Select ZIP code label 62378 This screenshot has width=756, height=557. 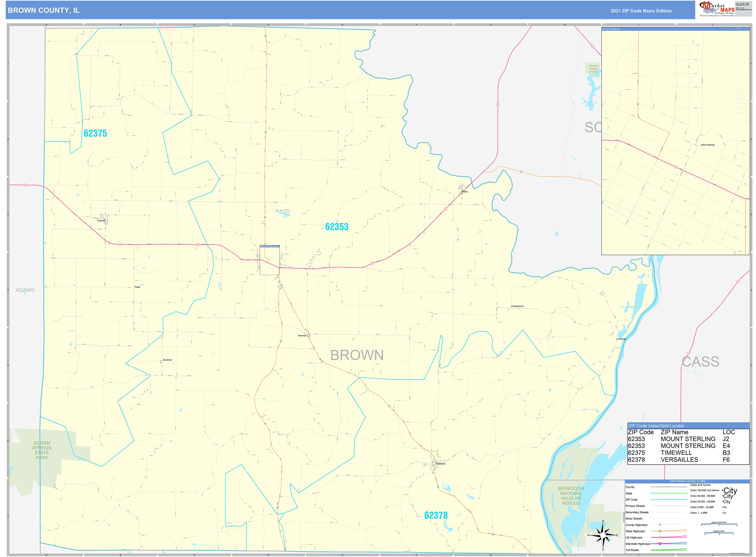(436, 515)
